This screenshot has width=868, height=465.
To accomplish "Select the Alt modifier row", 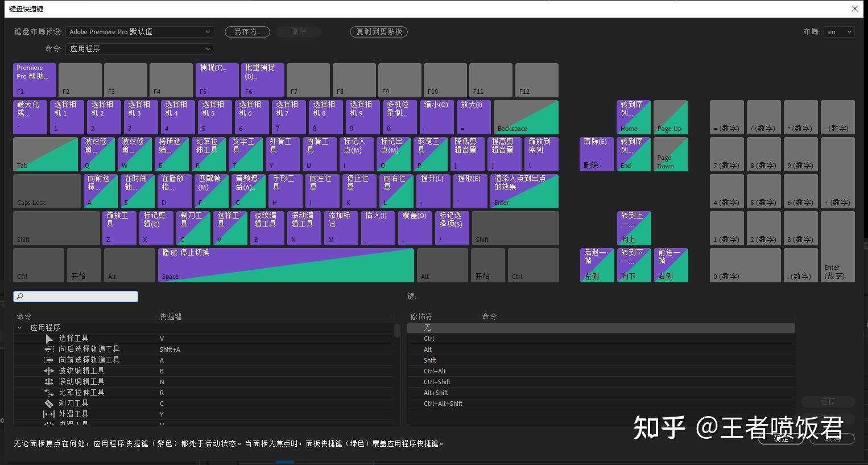I will point(601,349).
